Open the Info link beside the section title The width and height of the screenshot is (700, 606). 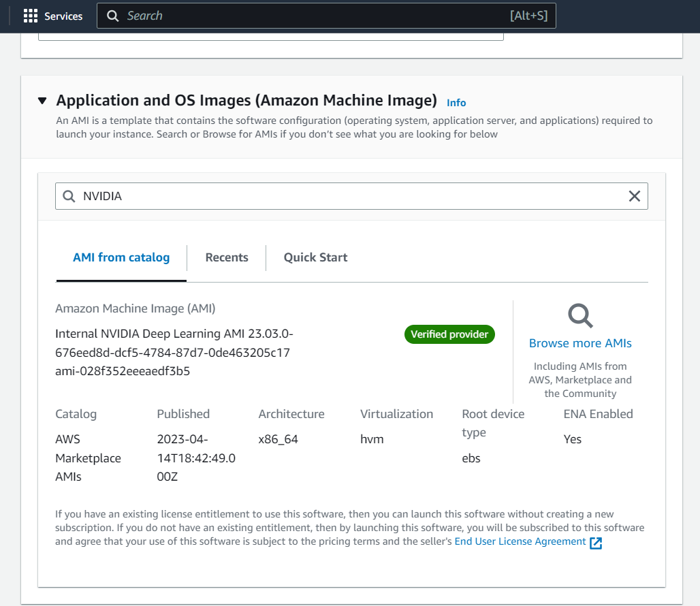(456, 103)
